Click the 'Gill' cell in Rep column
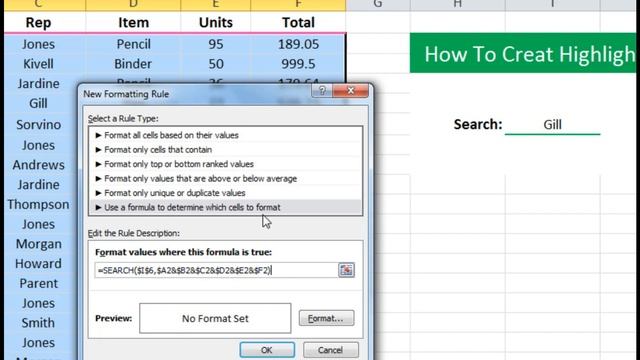This screenshot has height=360, width=640. point(38,103)
